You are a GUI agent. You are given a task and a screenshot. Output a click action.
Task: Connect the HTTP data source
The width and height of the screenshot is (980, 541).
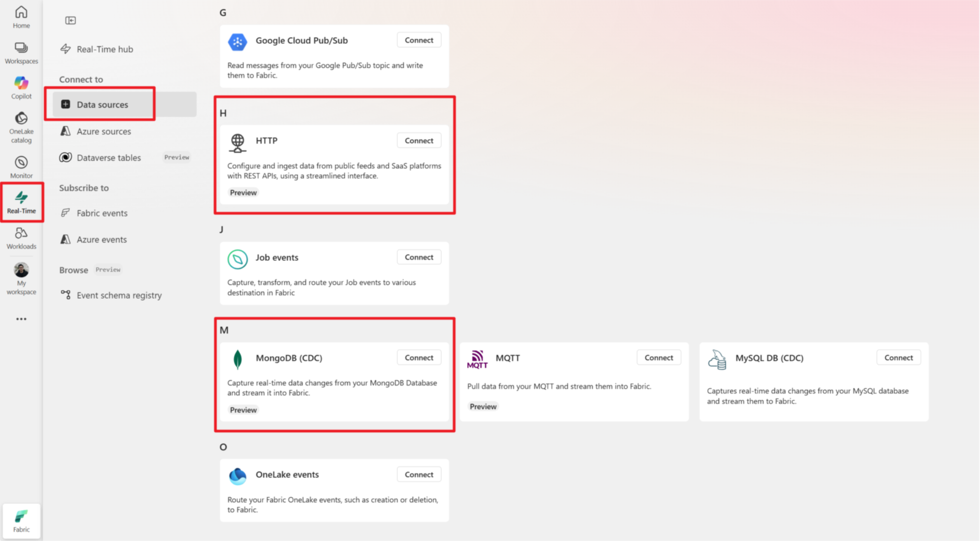point(418,140)
